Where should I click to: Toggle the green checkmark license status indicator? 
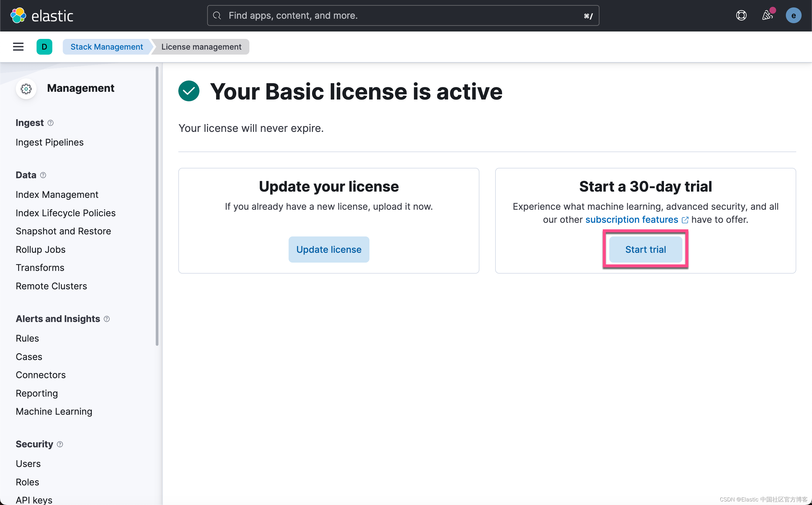(x=189, y=92)
